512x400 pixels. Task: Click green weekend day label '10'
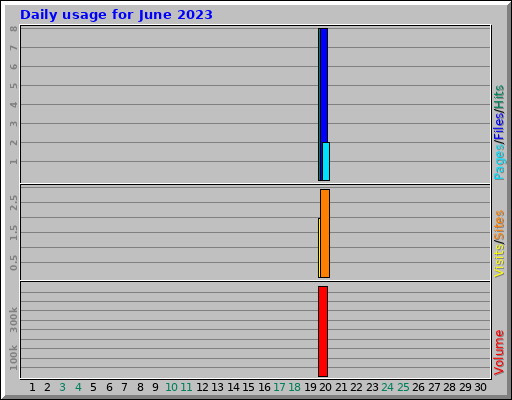tap(171, 387)
